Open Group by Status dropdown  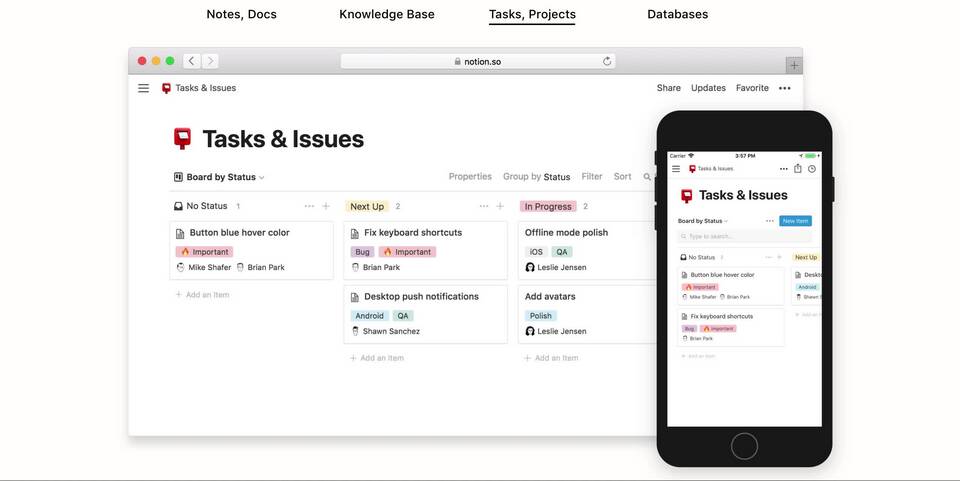pos(536,177)
